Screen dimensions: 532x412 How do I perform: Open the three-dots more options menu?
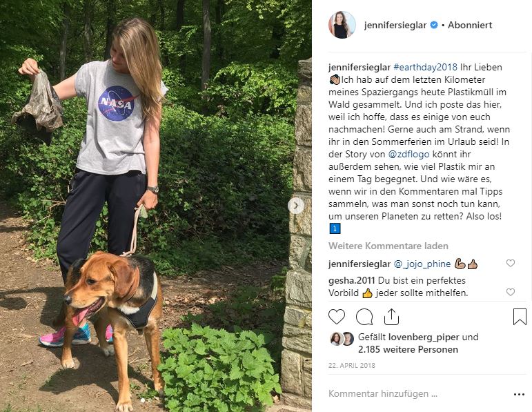click(x=519, y=394)
